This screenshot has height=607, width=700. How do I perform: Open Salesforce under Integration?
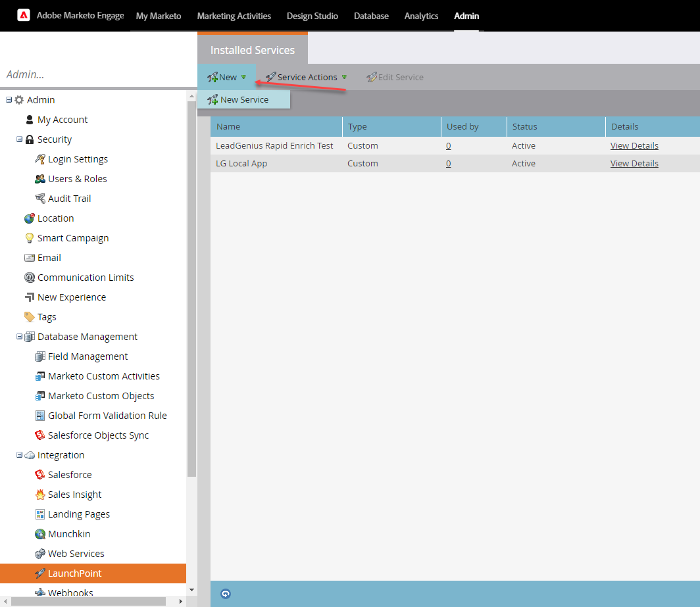click(70, 475)
